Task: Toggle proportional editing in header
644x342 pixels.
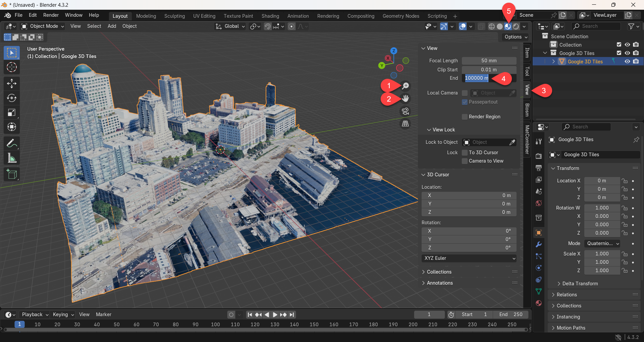Action: (292, 26)
